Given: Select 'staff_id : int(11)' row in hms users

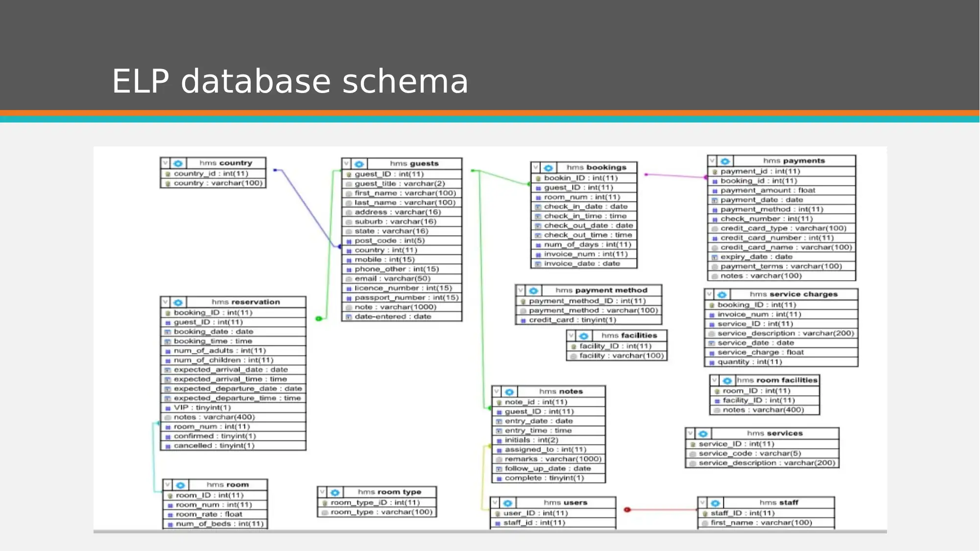Looking at the screenshot, I should click(553, 523).
